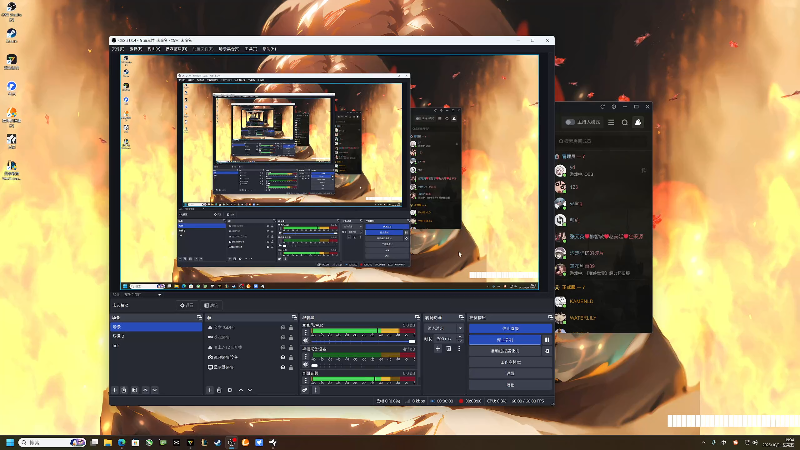Increase the transition duration with the up stepper
This screenshot has height=450, width=800.
click(460, 337)
